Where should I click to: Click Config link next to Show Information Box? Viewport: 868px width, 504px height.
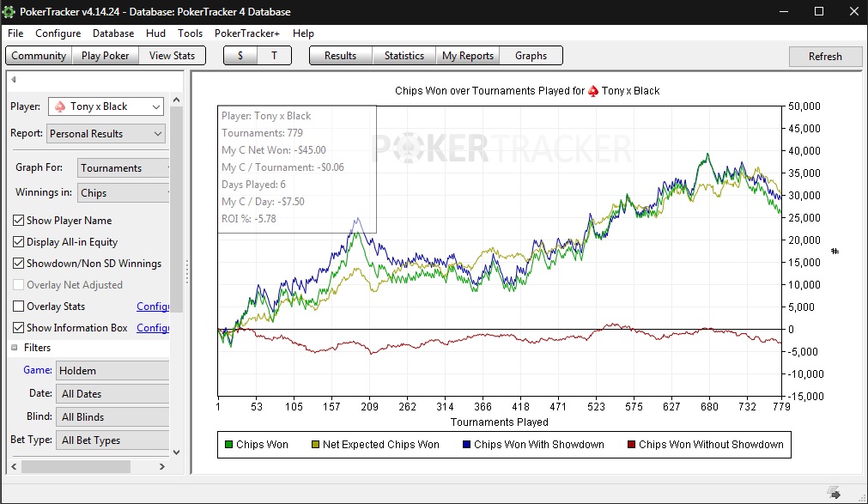(153, 328)
